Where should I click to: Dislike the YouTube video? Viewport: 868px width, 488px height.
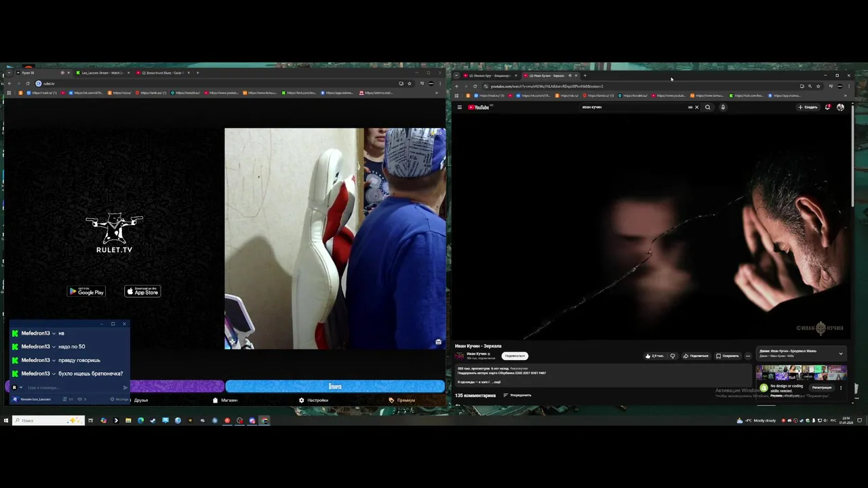tap(673, 356)
